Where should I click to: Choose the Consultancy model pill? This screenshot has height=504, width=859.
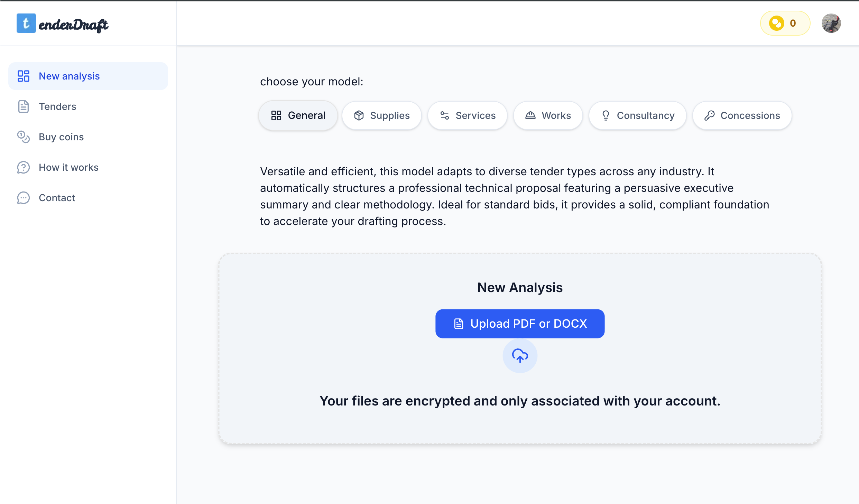pos(638,115)
